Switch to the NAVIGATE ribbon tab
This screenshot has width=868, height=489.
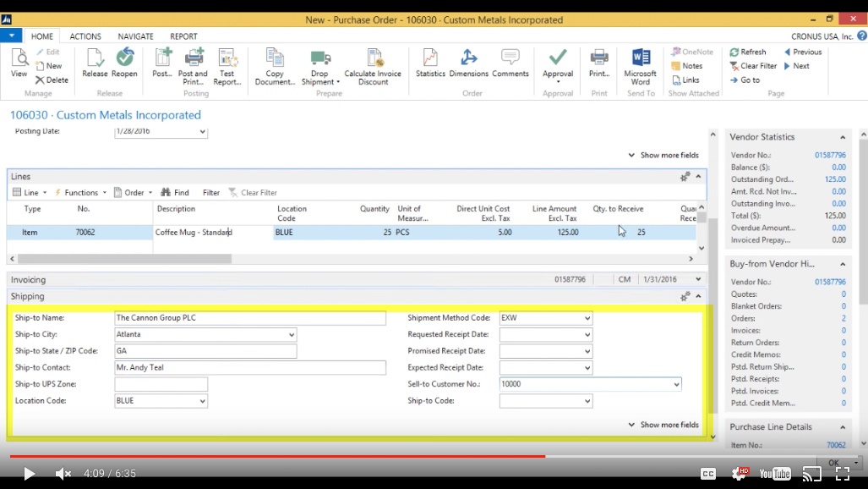tap(135, 36)
